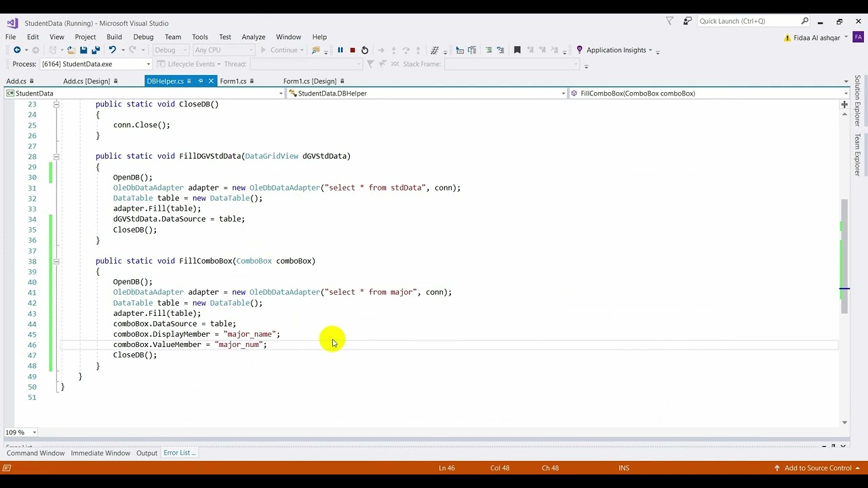Viewport: 868px width, 488px height.
Task: Click the Application Insights button label
Action: point(616,50)
